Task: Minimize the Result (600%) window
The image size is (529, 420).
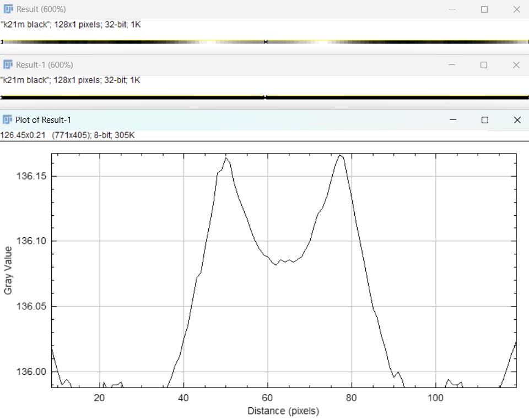Action: click(452, 9)
